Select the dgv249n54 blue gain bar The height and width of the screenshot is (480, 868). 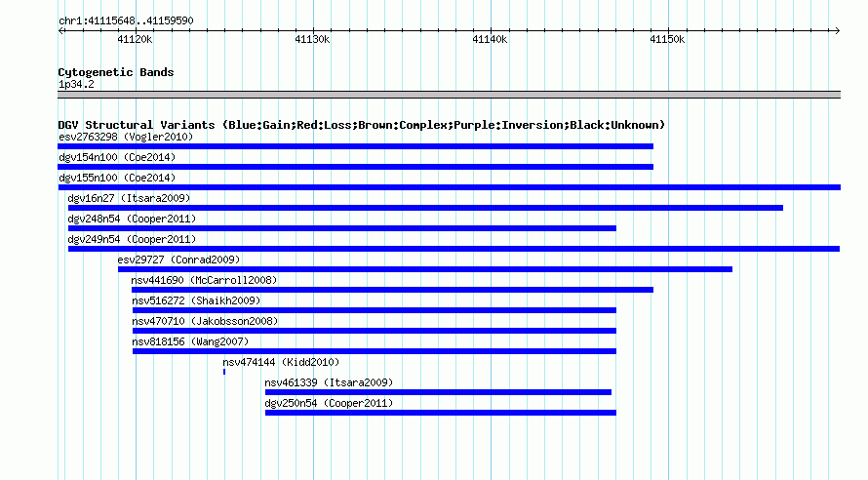point(454,249)
